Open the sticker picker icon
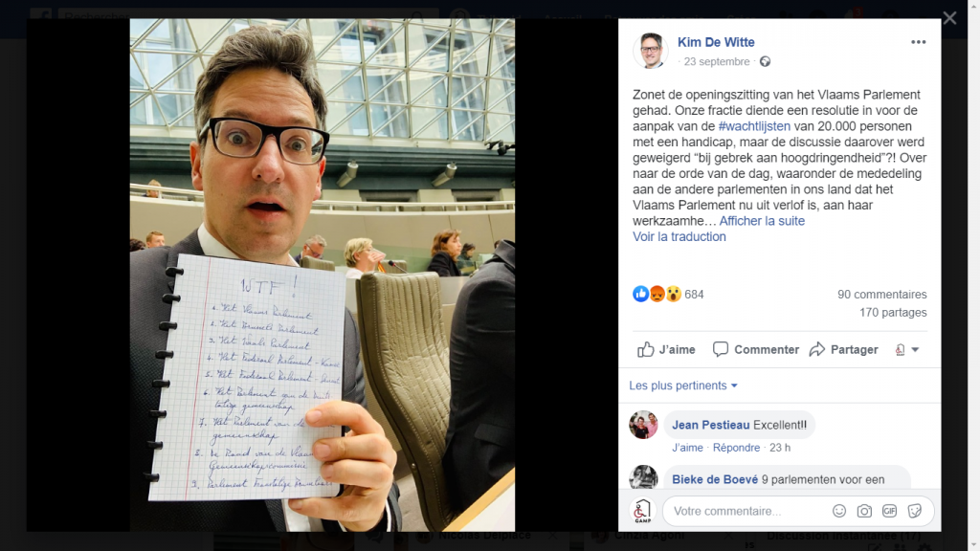Screen dimensions: 980x551 coord(914,511)
